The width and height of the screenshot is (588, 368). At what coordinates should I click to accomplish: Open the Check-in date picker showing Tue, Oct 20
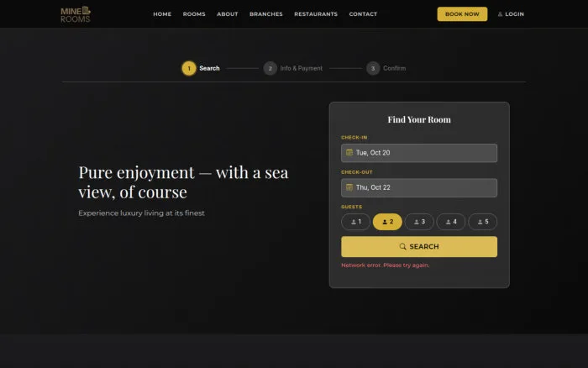(x=419, y=153)
